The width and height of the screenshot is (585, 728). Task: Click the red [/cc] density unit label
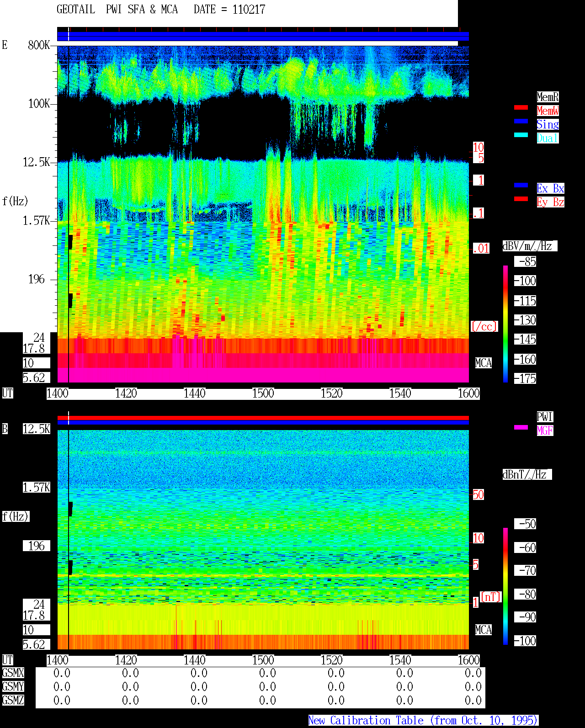pos(484,326)
